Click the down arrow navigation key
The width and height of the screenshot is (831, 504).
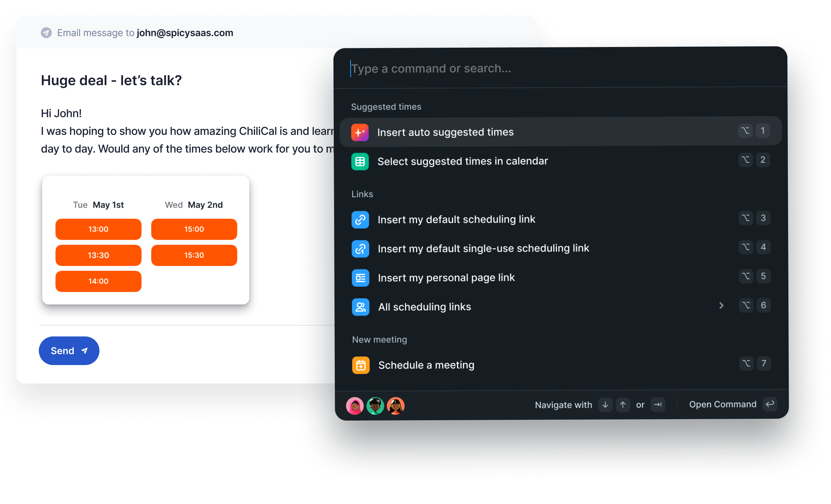pyautogui.click(x=605, y=405)
